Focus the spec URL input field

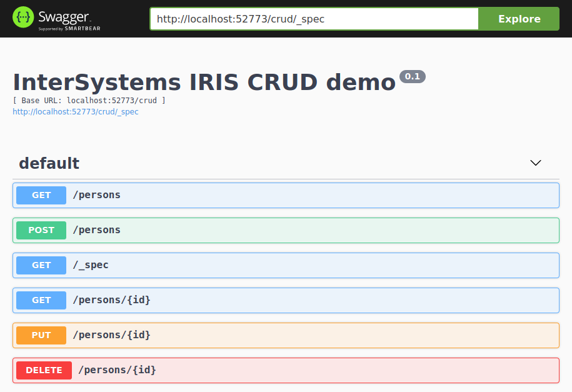314,19
